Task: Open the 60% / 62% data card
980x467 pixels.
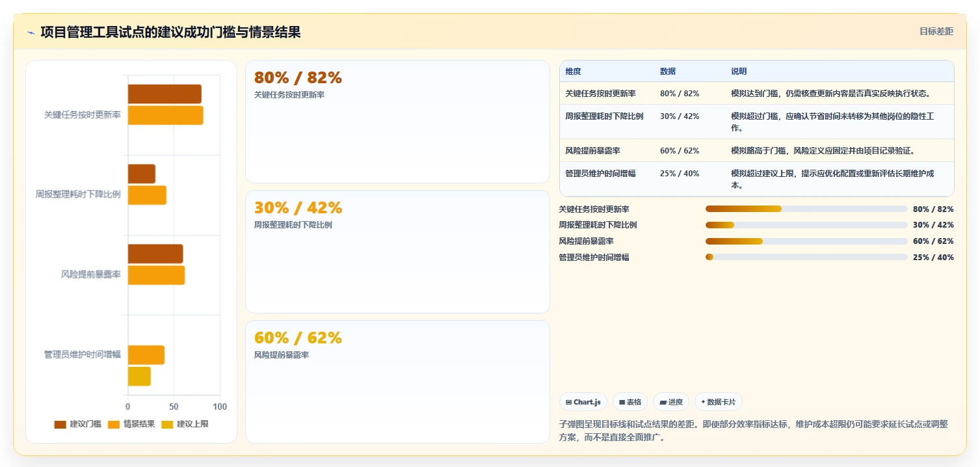Action: click(397, 382)
